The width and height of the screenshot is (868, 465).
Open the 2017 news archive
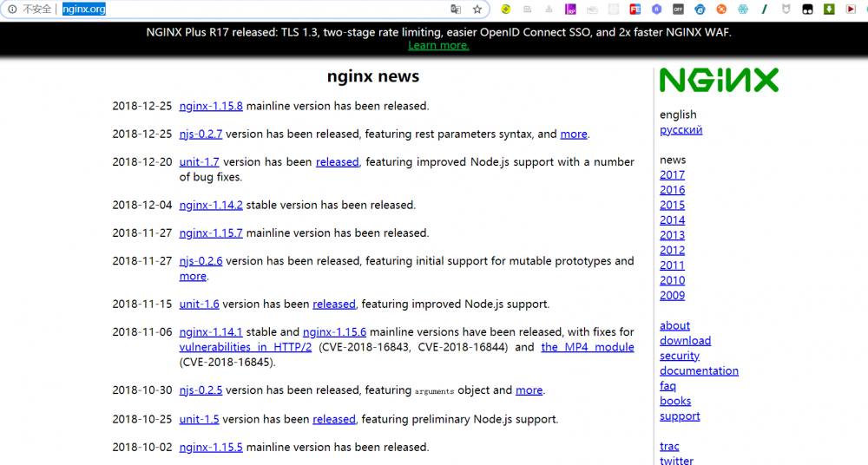point(672,175)
